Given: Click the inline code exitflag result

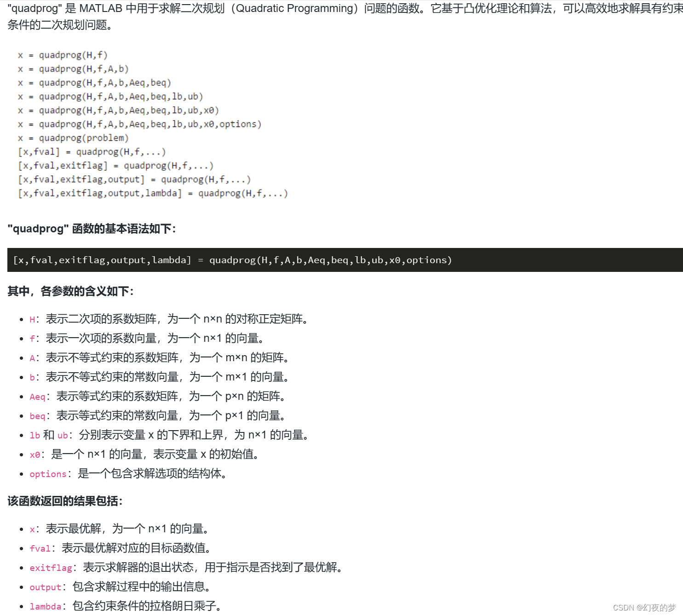Looking at the screenshot, I should (x=51, y=567).
